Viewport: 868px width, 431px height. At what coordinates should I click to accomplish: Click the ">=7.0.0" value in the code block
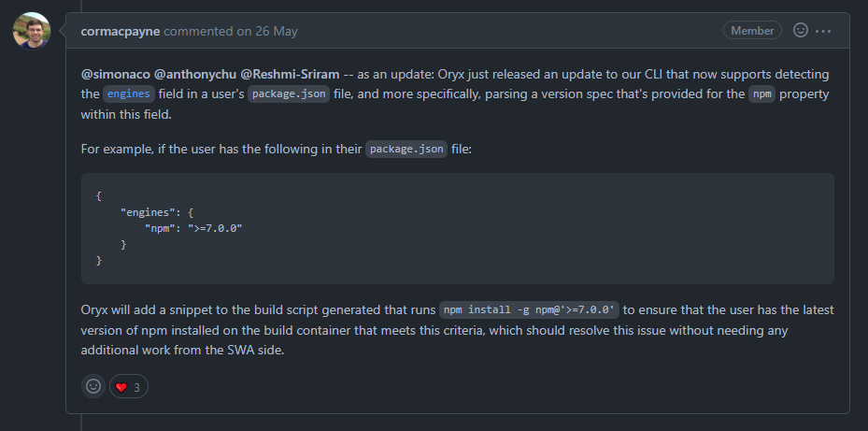[x=215, y=228]
